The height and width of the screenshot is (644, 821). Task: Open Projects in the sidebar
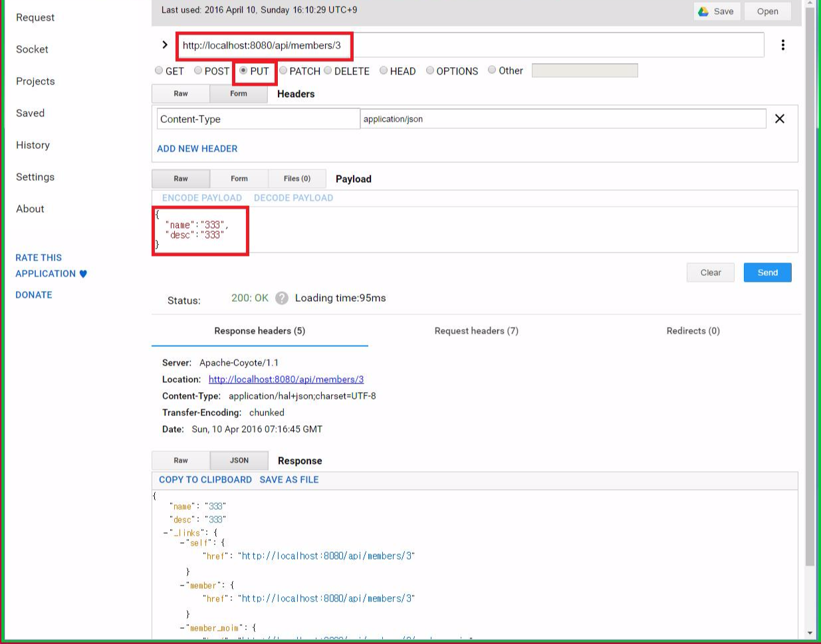coord(35,81)
